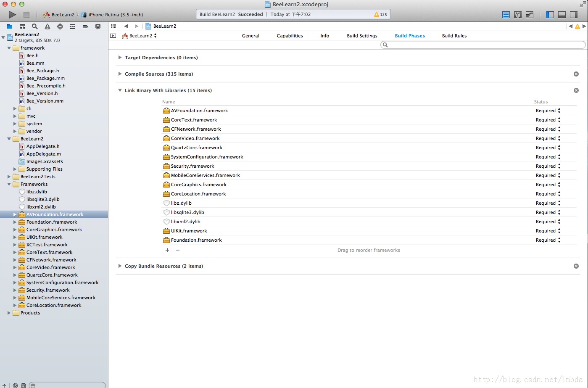Viewport: 588px width, 388px height.
Task: Toggle the Navigator pane visibility
Action: [550, 15]
